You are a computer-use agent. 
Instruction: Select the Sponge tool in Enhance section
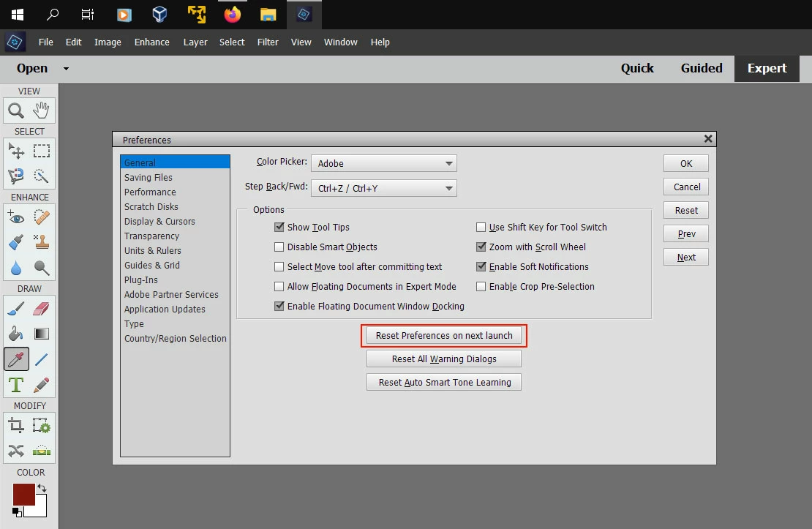(x=42, y=267)
